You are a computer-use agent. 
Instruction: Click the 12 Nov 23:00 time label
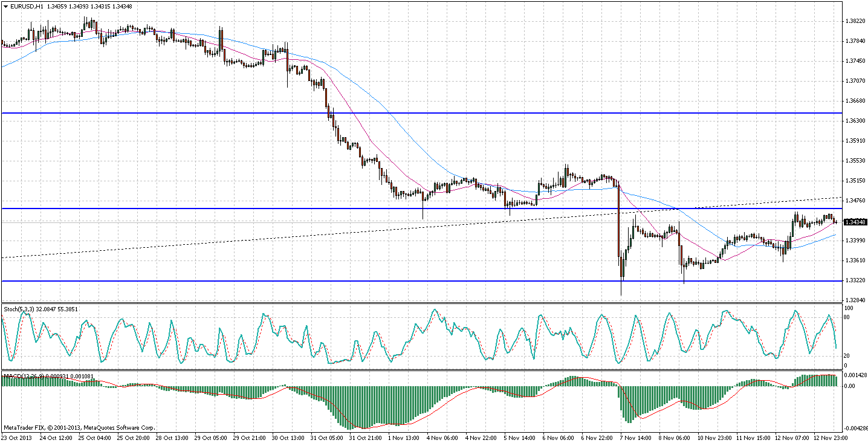[828, 438]
